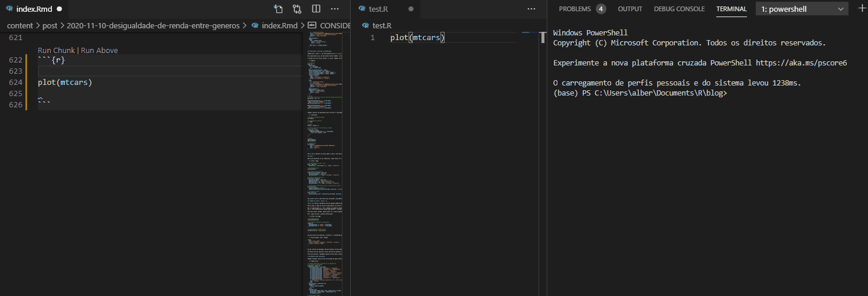
Task: Switch to the DEBUG CONSOLE tab
Action: click(x=679, y=9)
